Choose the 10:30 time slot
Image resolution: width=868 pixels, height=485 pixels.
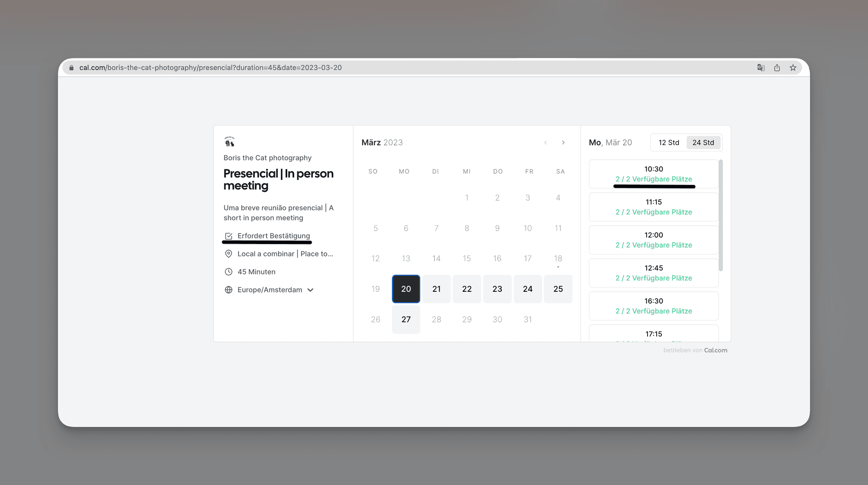click(654, 174)
